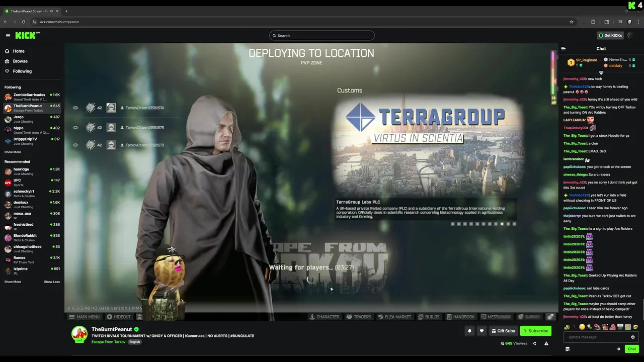Open ZombieBarricades channel in sidebar
The height and width of the screenshot is (362, 644).
tap(32, 97)
